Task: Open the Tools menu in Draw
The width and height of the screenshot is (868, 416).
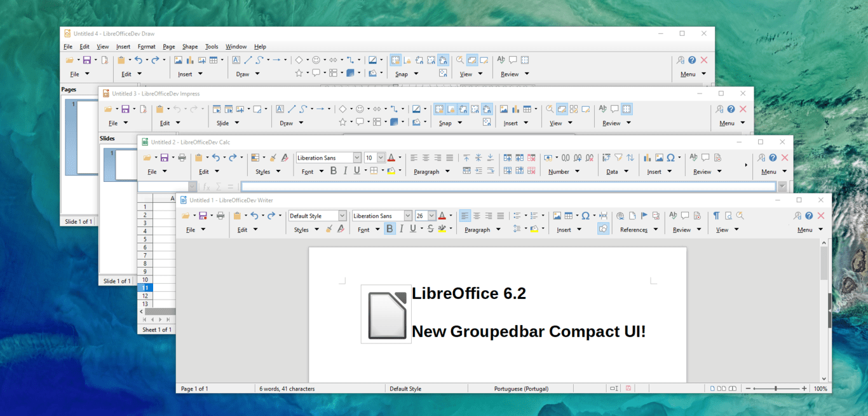Action: [x=212, y=46]
